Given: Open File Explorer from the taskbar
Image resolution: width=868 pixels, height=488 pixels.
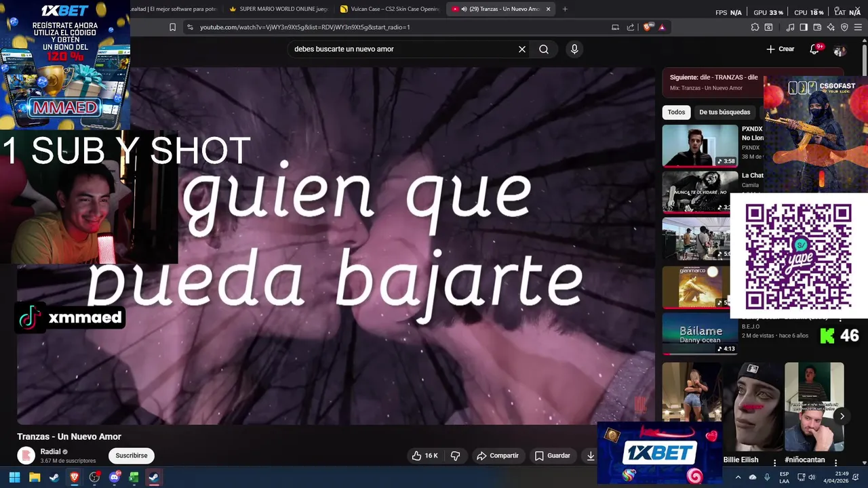Looking at the screenshot, I should point(35,477).
